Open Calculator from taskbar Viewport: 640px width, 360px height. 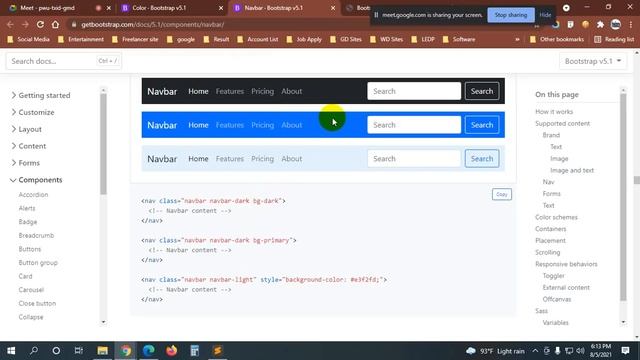195,351
